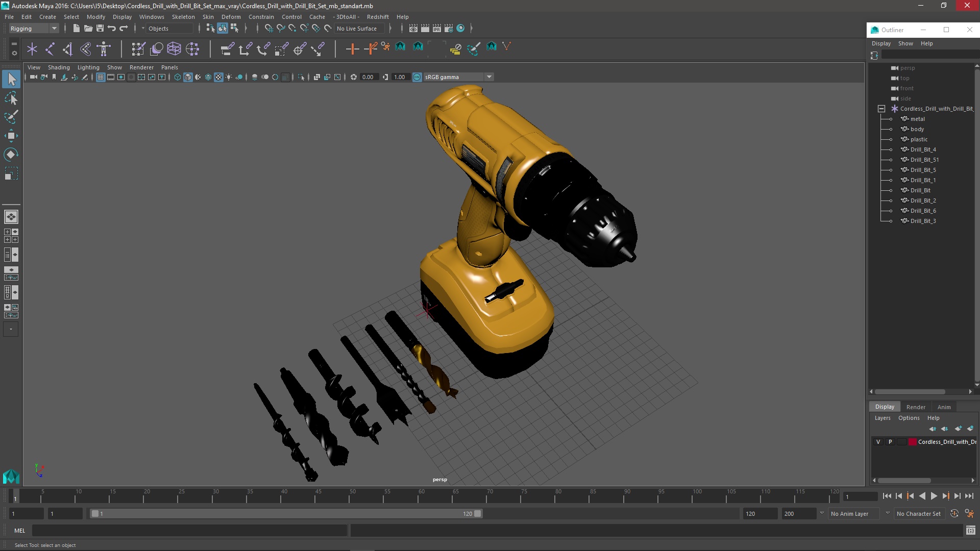Switch to the Anim layer tab

click(944, 407)
